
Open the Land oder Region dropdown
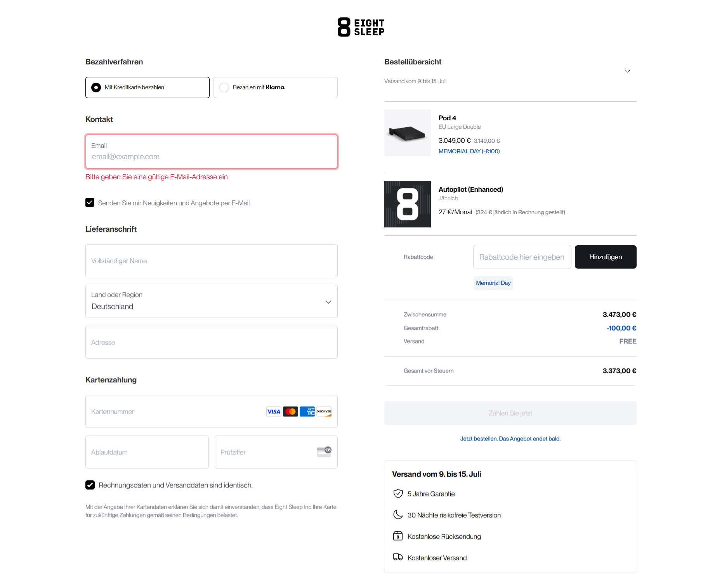click(212, 302)
